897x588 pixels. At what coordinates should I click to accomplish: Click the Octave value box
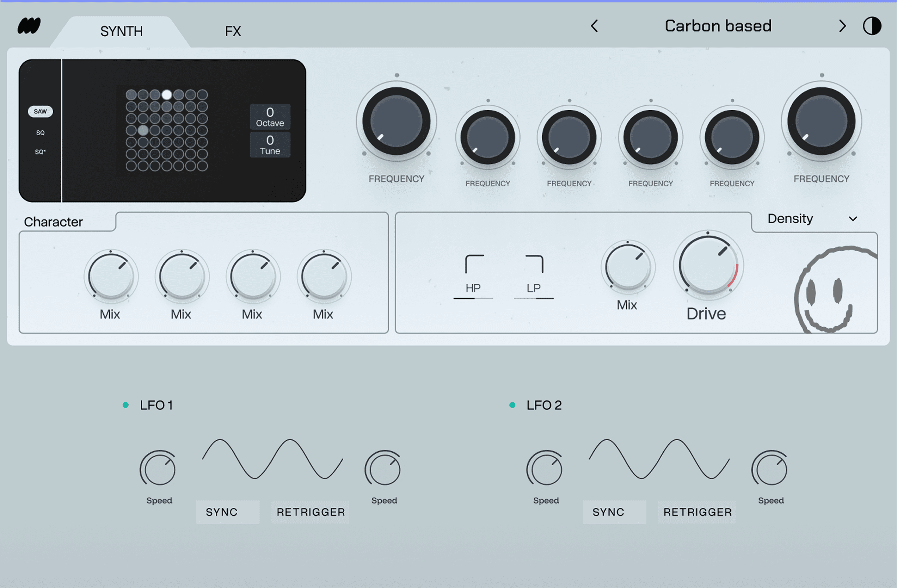coord(270,117)
